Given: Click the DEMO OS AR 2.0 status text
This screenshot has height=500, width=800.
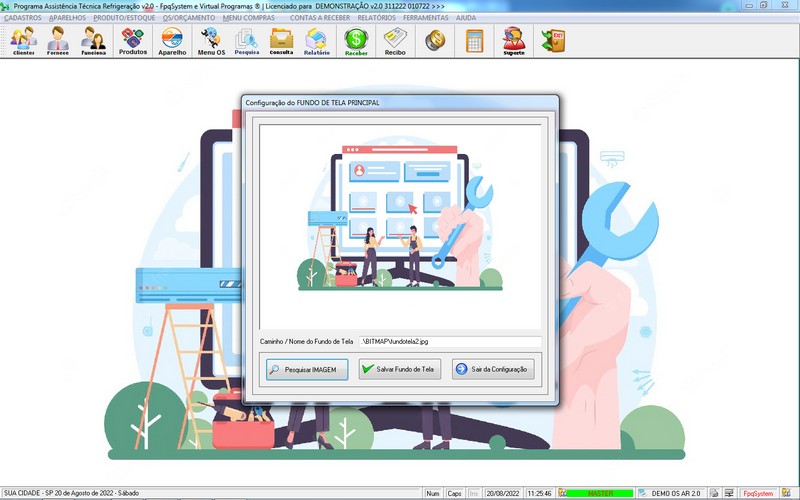Looking at the screenshot, I should click(676, 493).
